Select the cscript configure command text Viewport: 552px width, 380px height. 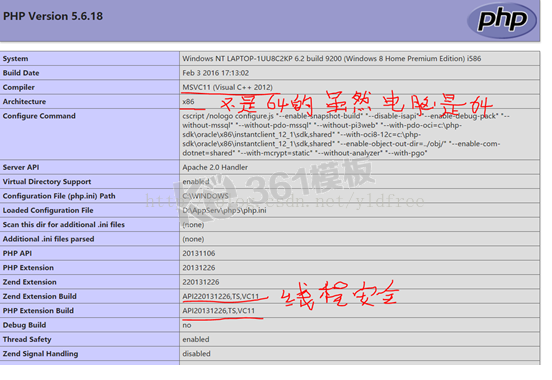coord(346,134)
